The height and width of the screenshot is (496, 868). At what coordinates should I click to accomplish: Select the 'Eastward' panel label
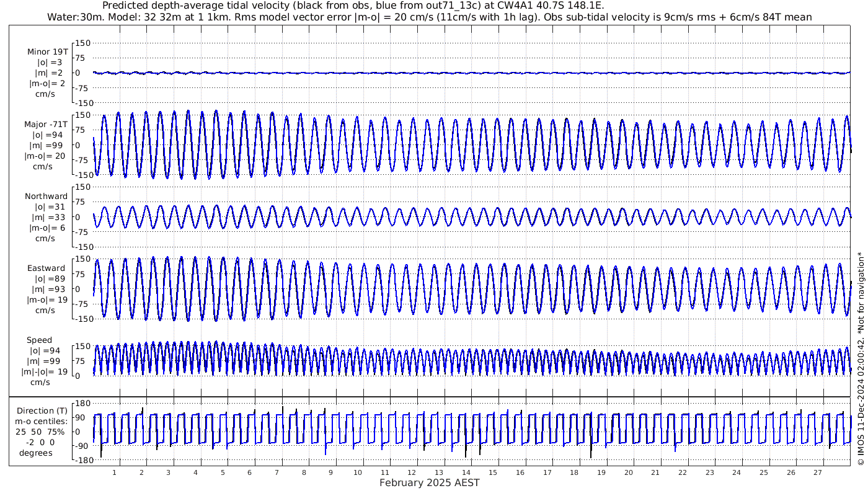click(46, 268)
